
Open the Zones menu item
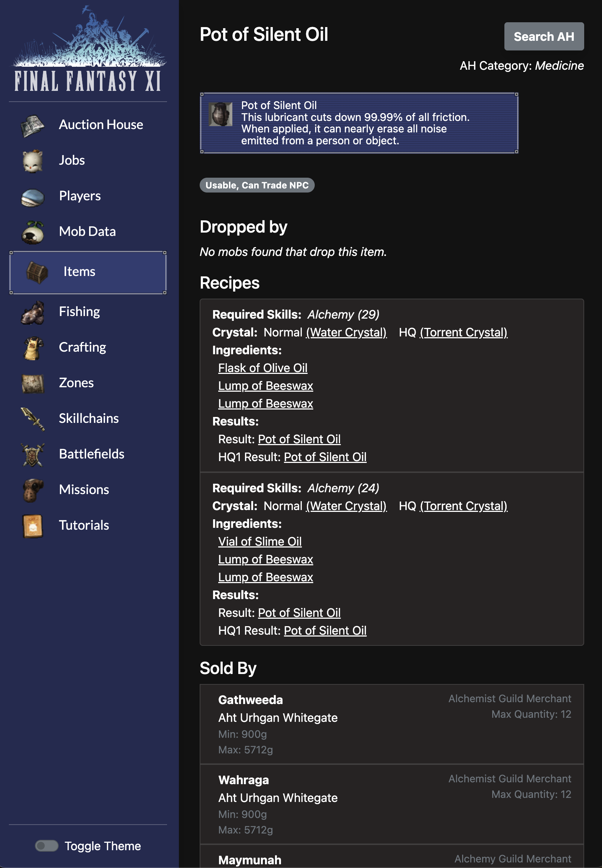76,383
